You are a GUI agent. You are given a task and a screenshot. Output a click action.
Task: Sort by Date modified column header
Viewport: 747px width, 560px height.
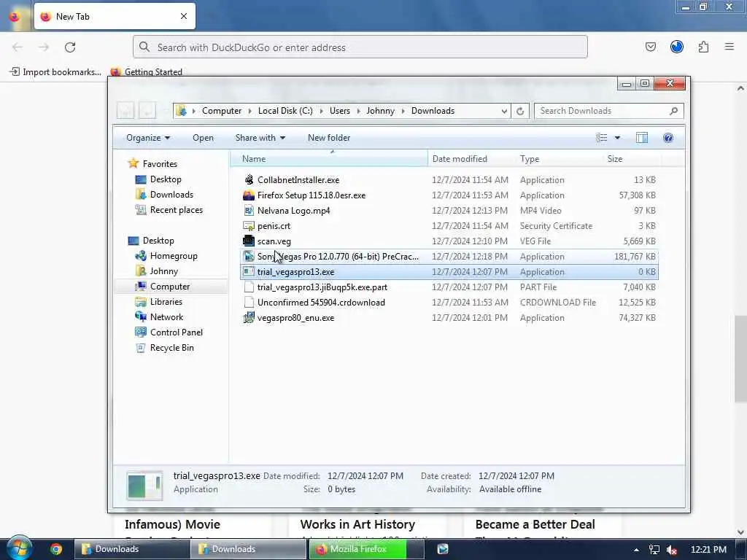[x=471, y=158]
